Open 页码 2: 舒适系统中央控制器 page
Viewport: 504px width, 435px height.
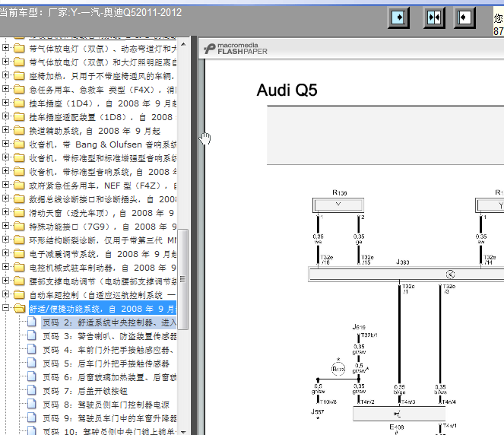(x=109, y=322)
